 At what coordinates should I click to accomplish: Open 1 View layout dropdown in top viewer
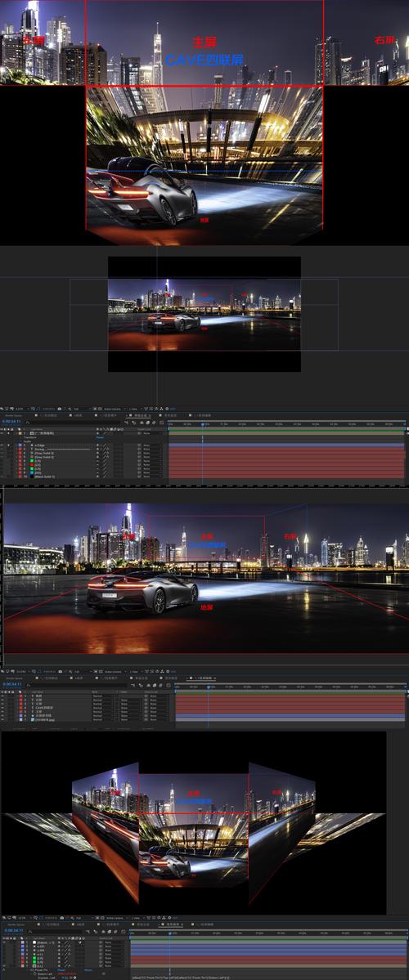(x=134, y=409)
